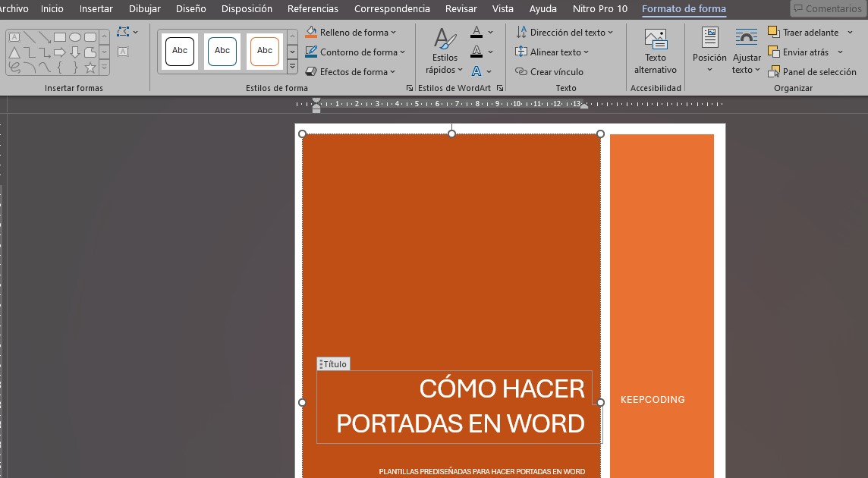Go to previous row of shapes gallery
Image resolution: width=868 pixels, height=478 pixels.
tap(104, 36)
